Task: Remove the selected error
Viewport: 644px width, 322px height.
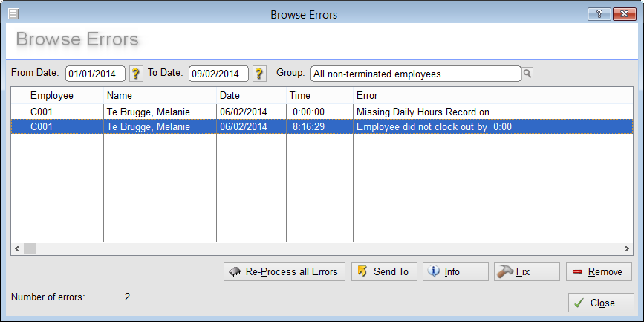Action: pyautogui.click(x=599, y=271)
